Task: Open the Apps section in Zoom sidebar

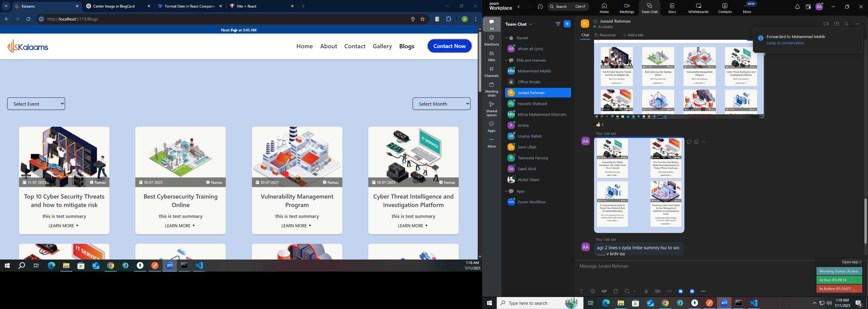Action: coord(492,127)
